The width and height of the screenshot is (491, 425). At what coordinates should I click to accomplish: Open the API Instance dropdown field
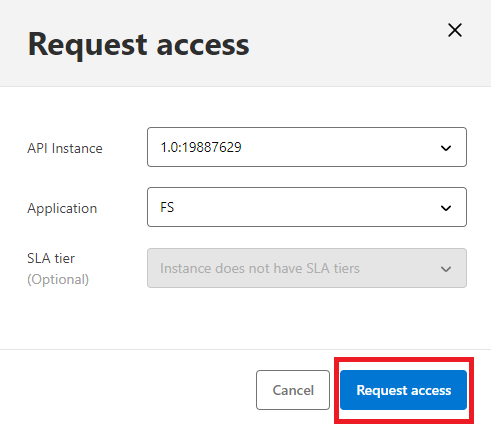[x=307, y=147]
